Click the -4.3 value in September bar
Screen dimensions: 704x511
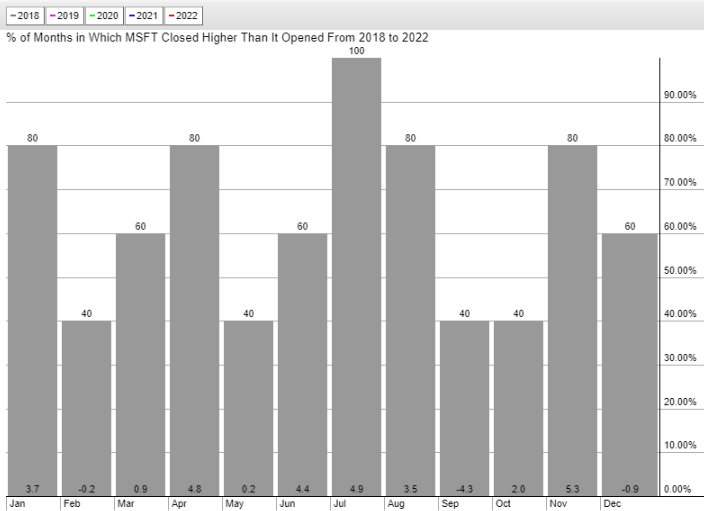(465, 489)
